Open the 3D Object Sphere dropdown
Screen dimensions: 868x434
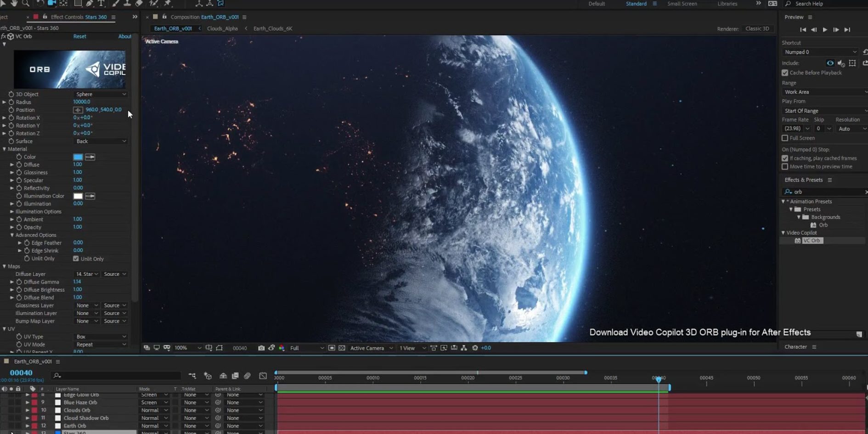tap(101, 94)
